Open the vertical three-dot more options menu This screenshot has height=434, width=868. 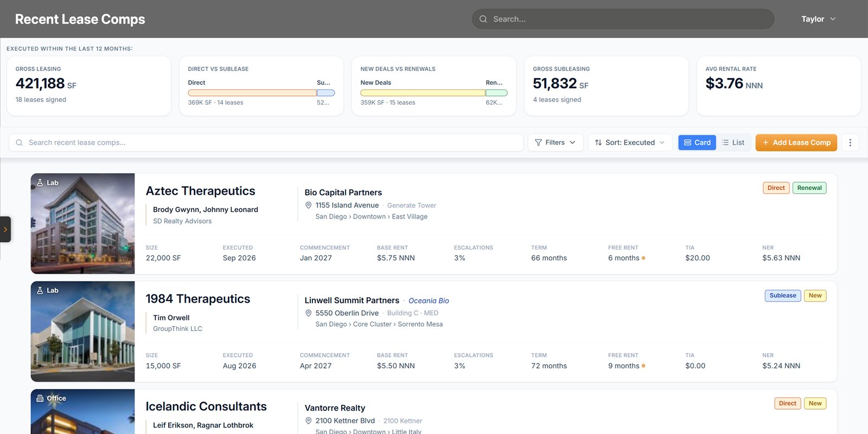click(850, 143)
